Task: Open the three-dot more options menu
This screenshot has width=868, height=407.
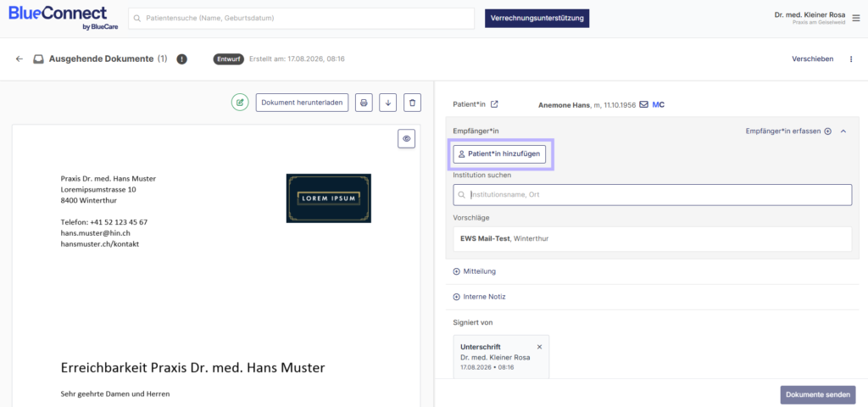Action: pyautogui.click(x=851, y=59)
